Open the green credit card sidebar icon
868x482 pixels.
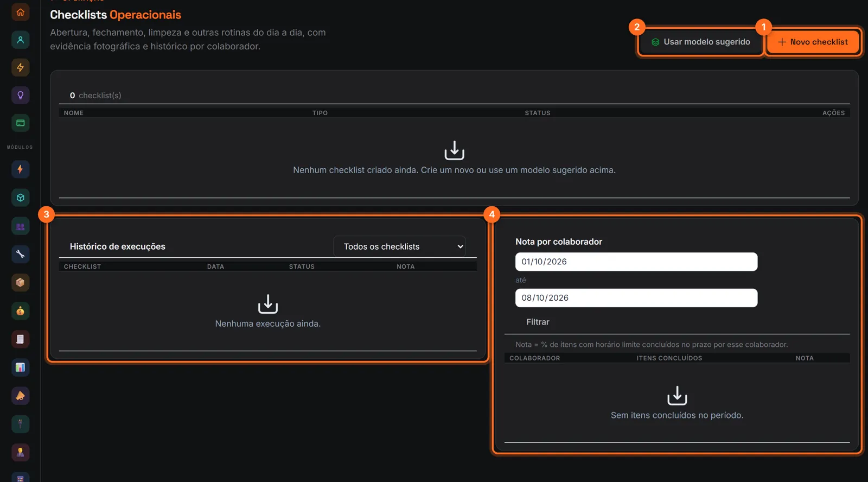click(21, 123)
